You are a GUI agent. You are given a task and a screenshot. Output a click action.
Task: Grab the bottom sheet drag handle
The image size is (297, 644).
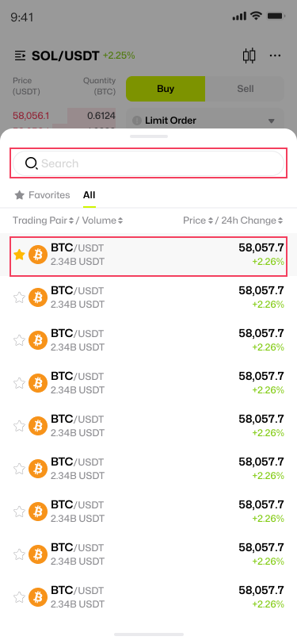click(149, 136)
